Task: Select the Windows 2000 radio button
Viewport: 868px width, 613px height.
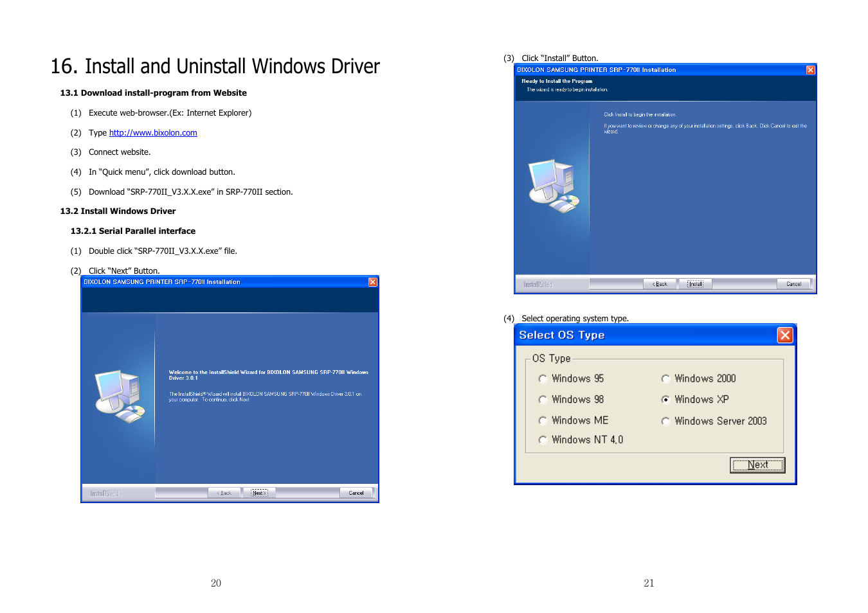Action: pos(665,379)
